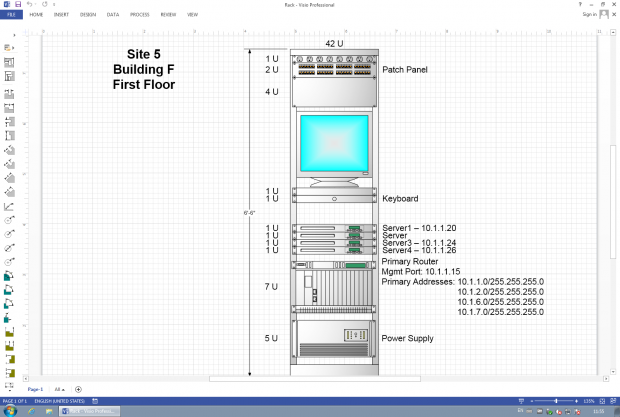Open Customize Quick Access Toolbar dropdown

54,5
